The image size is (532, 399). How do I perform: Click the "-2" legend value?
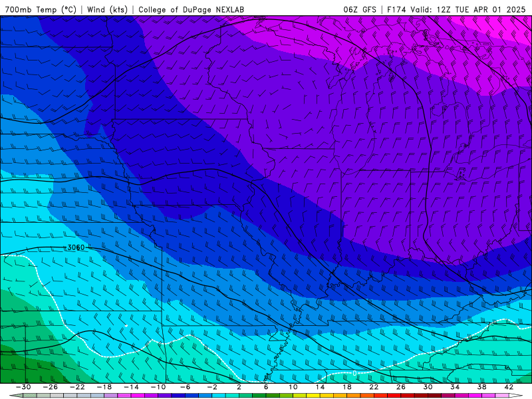[x=212, y=387]
